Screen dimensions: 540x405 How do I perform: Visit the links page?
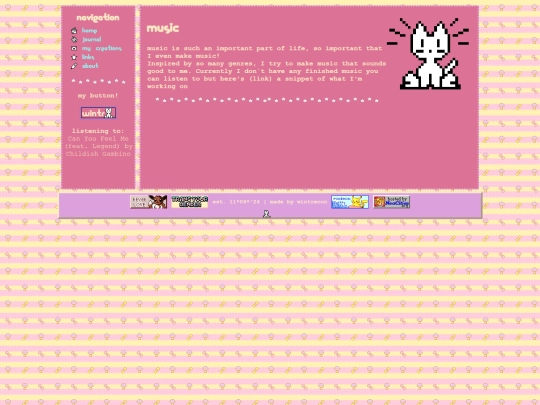click(x=88, y=57)
